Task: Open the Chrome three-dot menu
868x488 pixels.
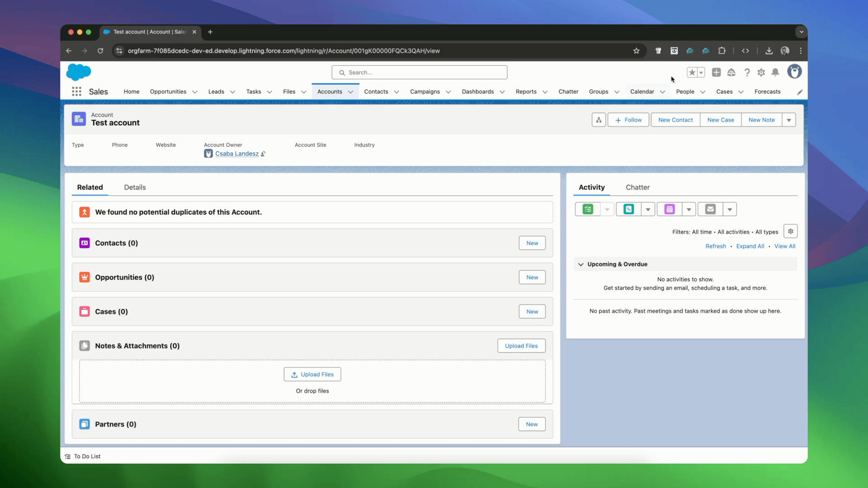Action: tap(801, 51)
